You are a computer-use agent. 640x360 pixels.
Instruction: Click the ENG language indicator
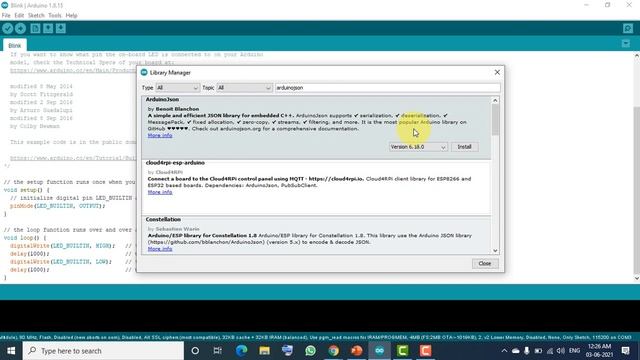pyautogui.click(x=574, y=351)
